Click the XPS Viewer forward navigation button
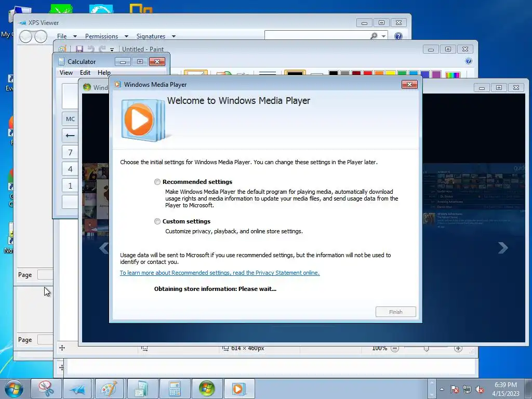The width and height of the screenshot is (532, 399). click(x=41, y=36)
